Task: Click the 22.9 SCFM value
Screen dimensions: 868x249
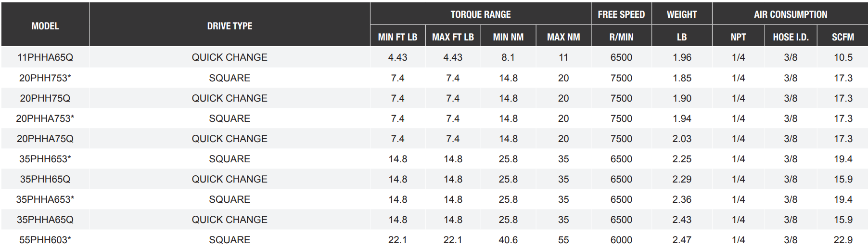Action: click(843, 240)
